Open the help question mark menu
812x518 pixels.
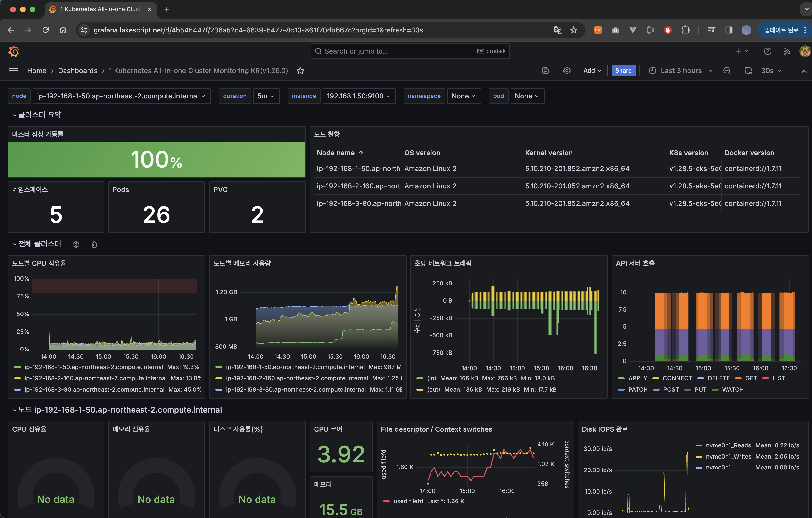click(768, 51)
